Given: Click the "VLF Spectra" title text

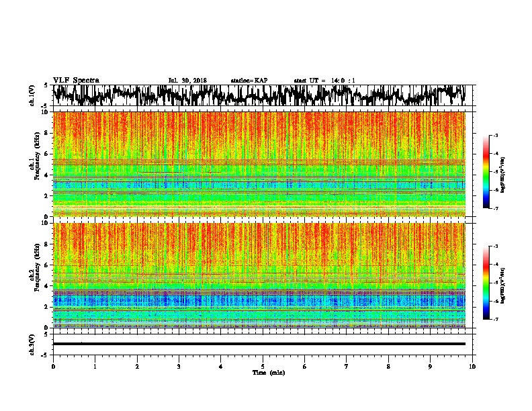Looking at the screenshot, I should point(76,80).
